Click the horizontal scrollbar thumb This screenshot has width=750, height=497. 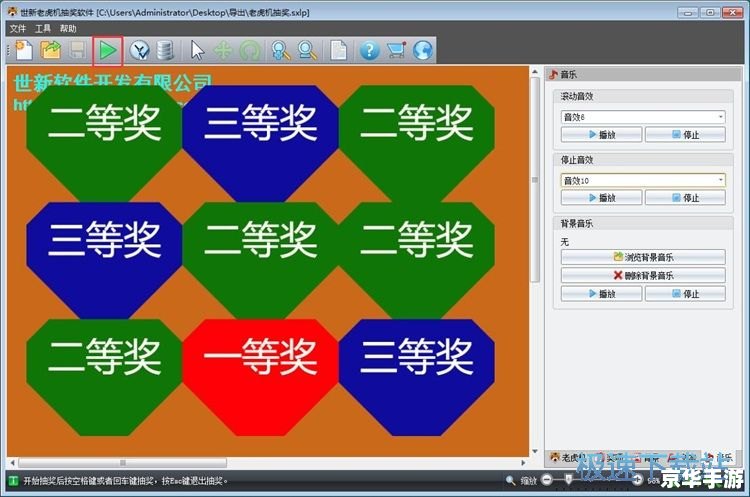[x=122, y=463]
